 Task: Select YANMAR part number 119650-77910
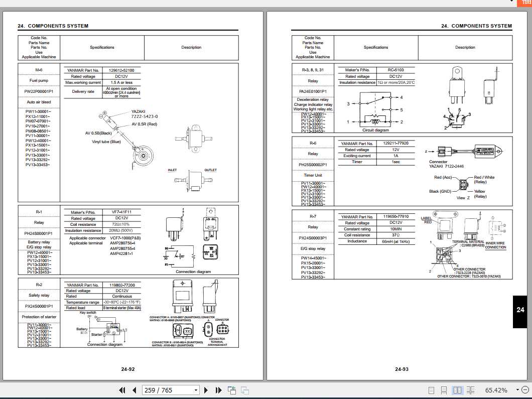395,216
